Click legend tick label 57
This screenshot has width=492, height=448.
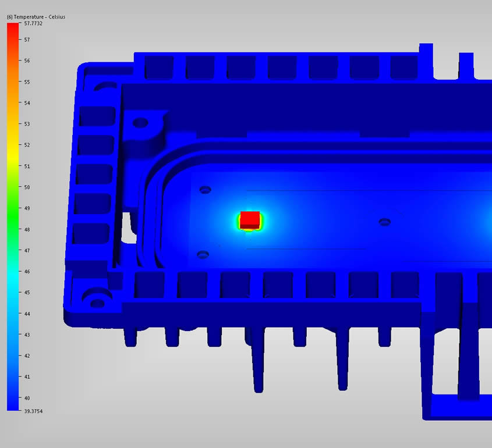[x=27, y=40]
